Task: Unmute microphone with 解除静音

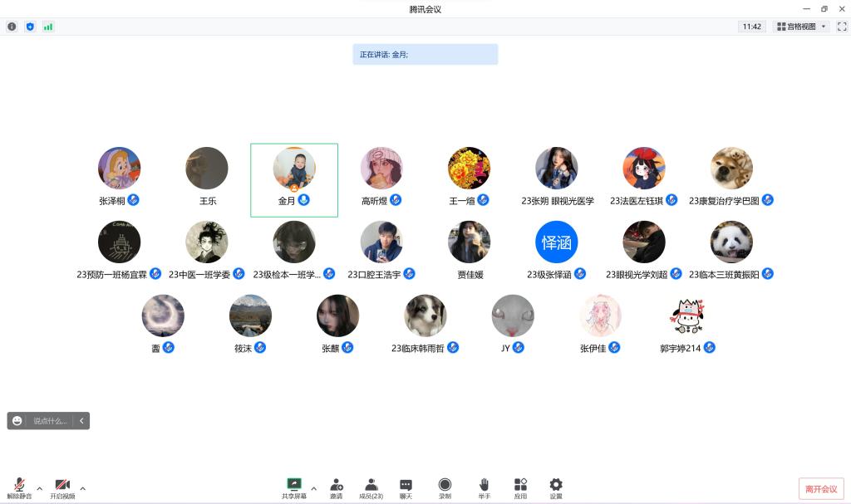Action: tap(20, 488)
